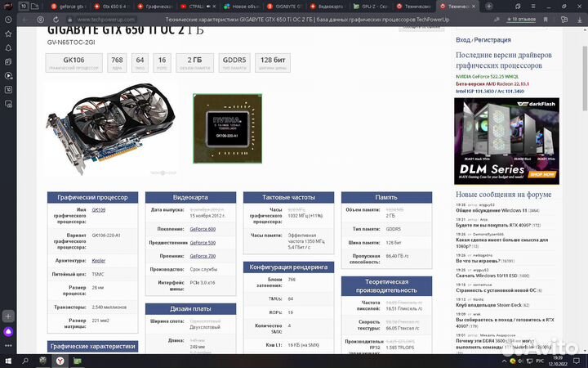
Task: Click the NVIDIA GK106 chip image
Action: tap(227, 128)
